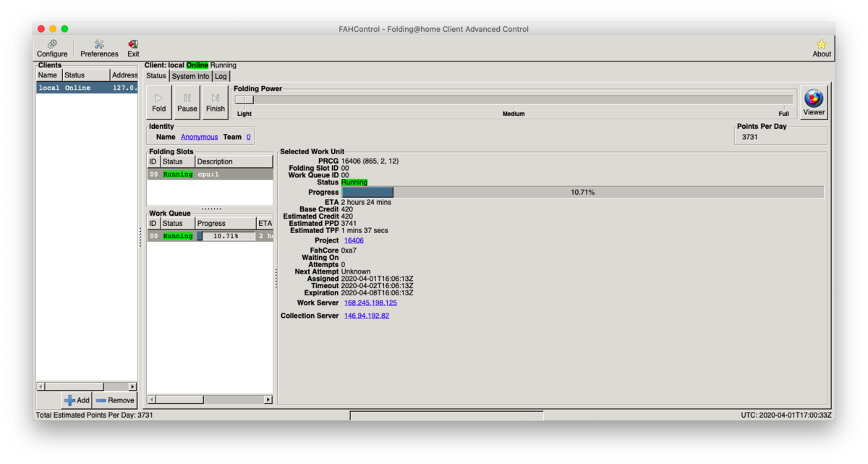Open the About star icon

click(822, 48)
